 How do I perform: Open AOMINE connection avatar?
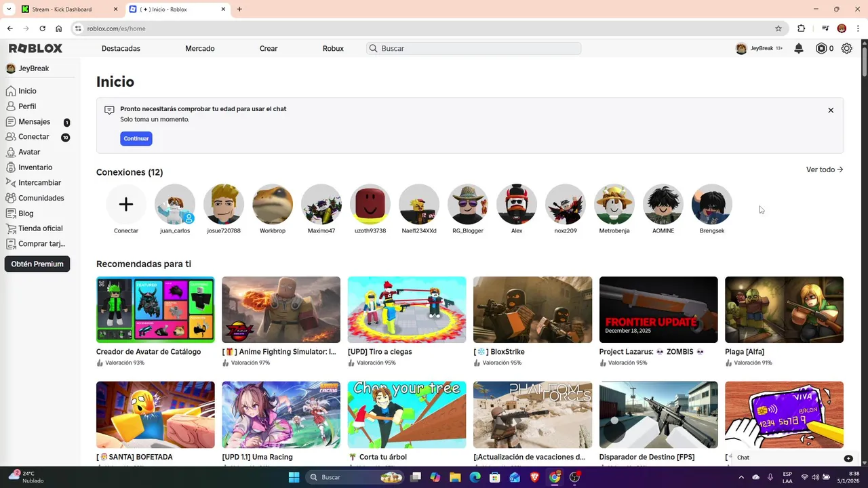coord(663,204)
